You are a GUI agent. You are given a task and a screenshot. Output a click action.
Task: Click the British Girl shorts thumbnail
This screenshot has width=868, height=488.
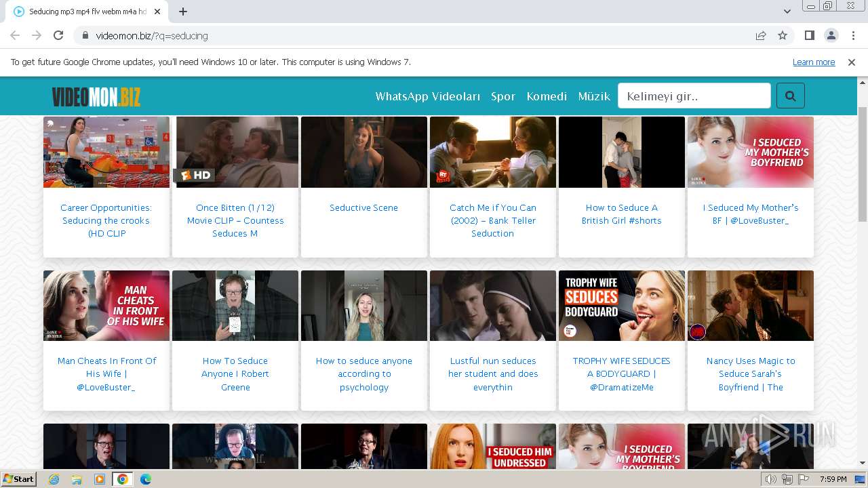coord(622,152)
